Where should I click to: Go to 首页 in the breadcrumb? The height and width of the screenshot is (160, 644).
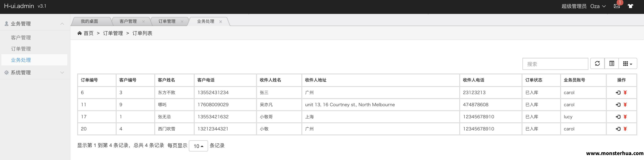[x=89, y=33]
